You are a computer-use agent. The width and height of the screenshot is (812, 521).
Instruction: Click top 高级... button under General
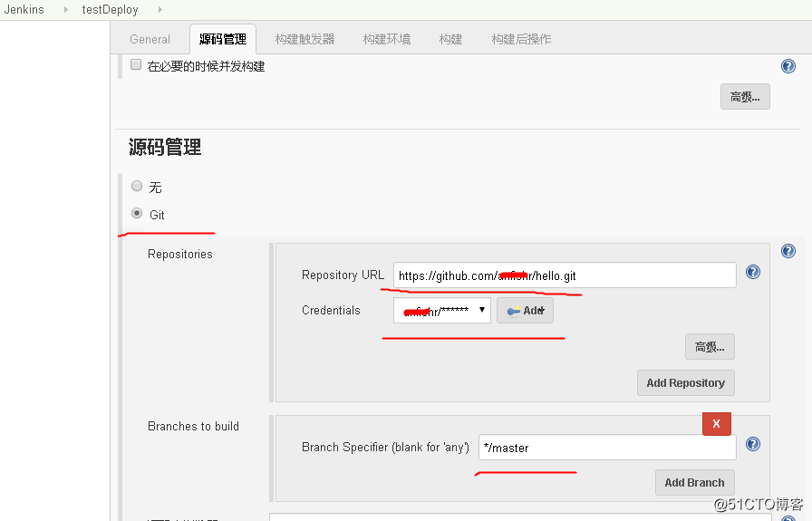coord(745,97)
